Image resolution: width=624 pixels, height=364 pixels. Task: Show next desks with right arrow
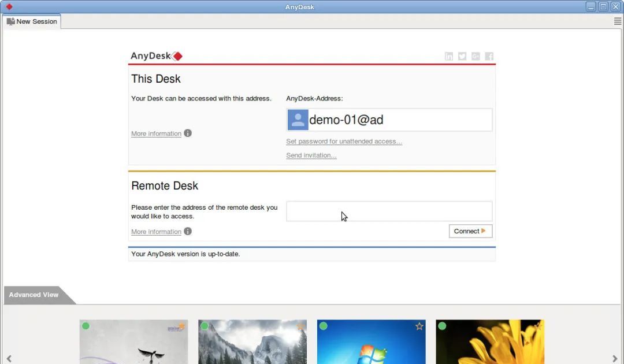615,358
